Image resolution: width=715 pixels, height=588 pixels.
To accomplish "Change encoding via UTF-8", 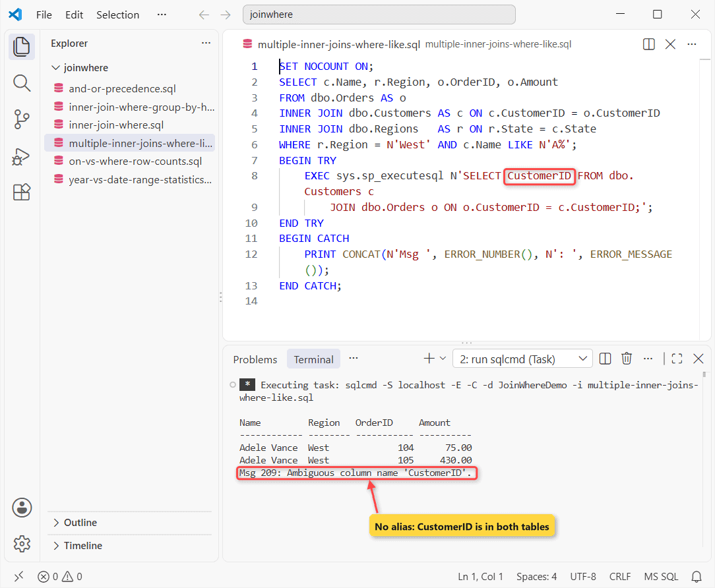I will pos(583,577).
